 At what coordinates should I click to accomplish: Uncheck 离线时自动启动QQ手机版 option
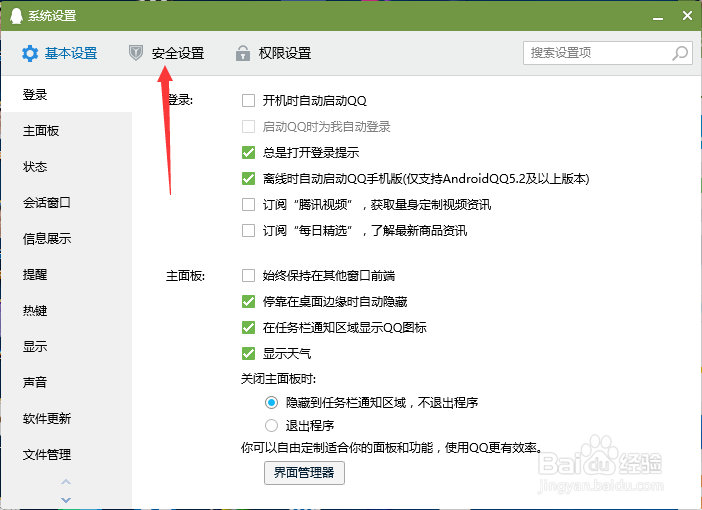coord(248,178)
